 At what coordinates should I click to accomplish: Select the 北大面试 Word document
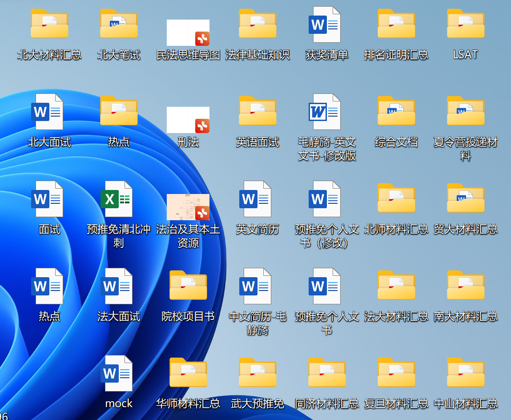point(49,111)
